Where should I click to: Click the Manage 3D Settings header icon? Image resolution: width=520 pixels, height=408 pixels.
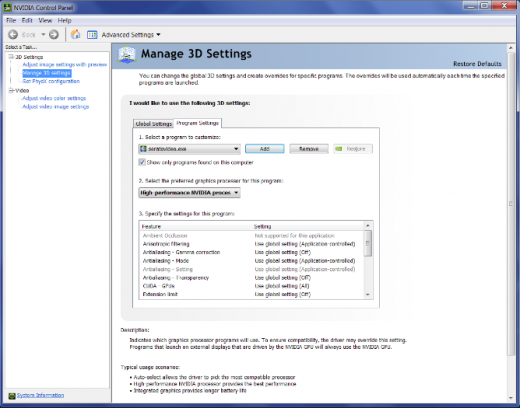tap(127, 55)
